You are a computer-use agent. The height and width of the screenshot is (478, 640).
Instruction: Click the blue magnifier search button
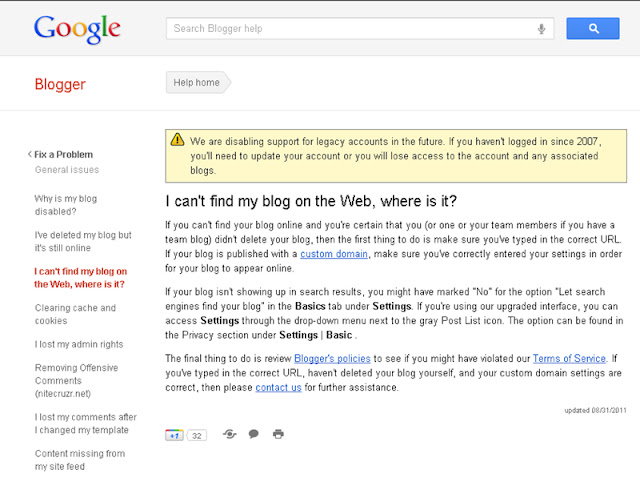[593, 29]
